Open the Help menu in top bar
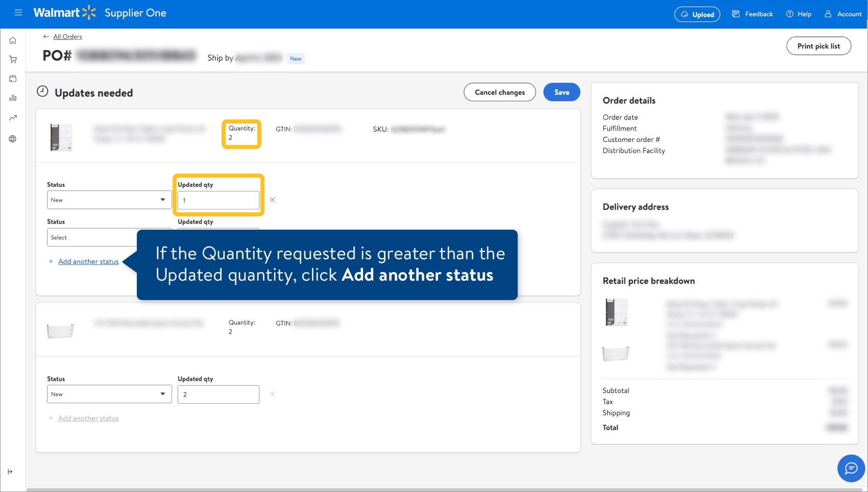This screenshot has height=492, width=868. click(798, 14)
